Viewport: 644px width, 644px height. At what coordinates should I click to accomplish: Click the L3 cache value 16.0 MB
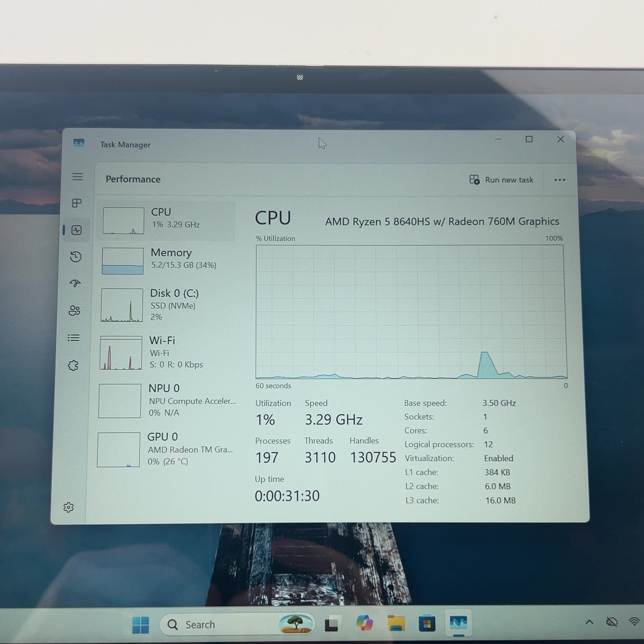[x=500, y=500]
